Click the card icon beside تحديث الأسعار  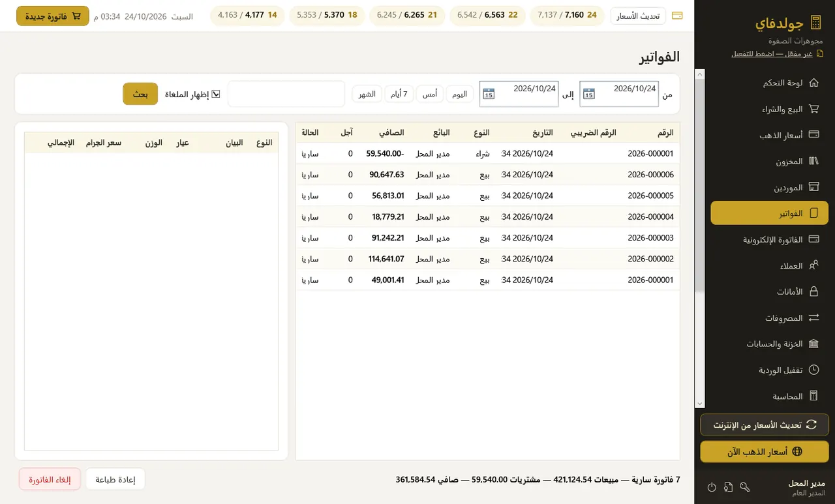coord(677,16)
